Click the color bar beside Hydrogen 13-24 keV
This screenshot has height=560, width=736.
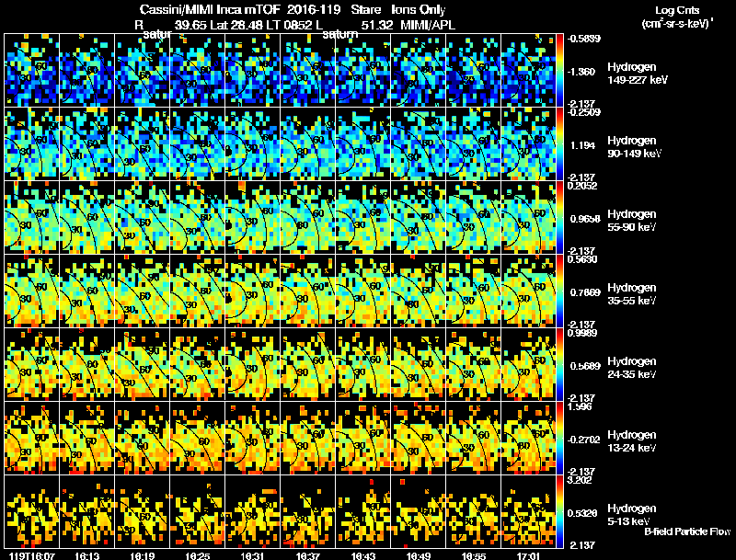pos(559,439)
